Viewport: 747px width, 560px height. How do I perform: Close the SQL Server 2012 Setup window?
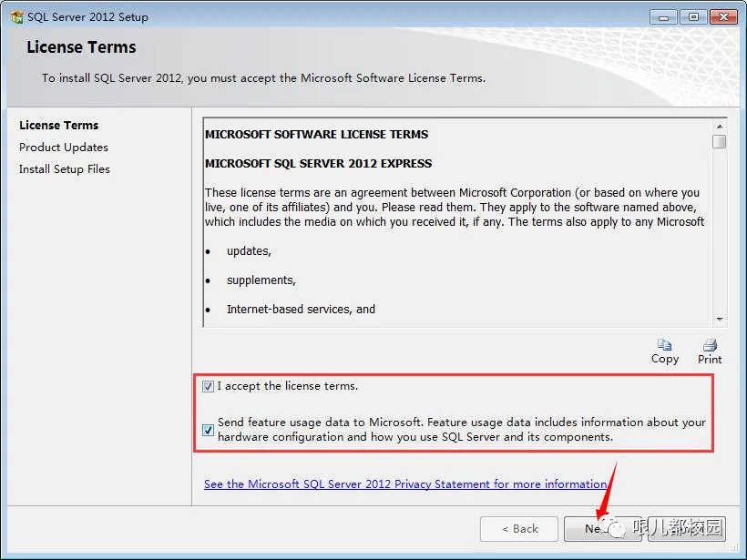click(x=723, y=17)
